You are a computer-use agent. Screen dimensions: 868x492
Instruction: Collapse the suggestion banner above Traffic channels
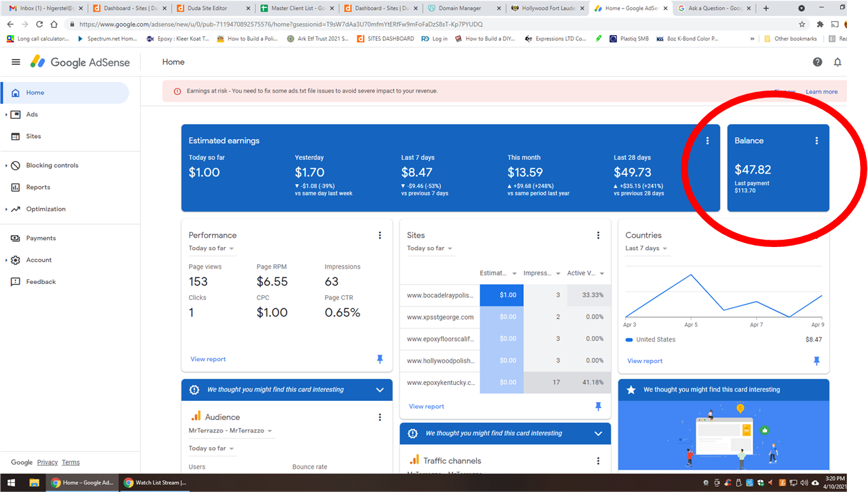598,433
